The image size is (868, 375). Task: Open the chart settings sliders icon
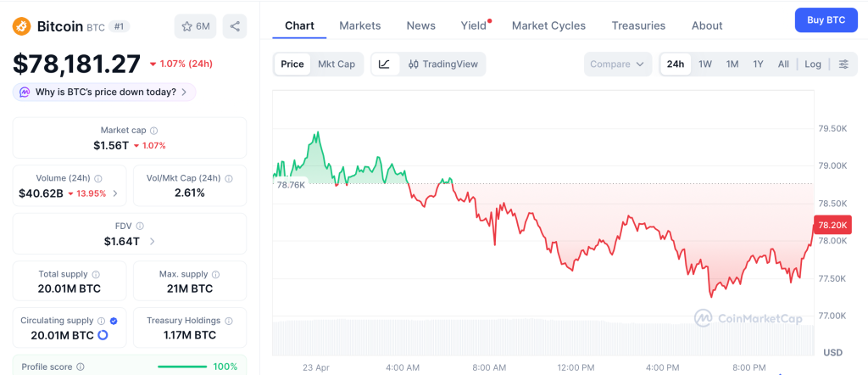(843, 64)
